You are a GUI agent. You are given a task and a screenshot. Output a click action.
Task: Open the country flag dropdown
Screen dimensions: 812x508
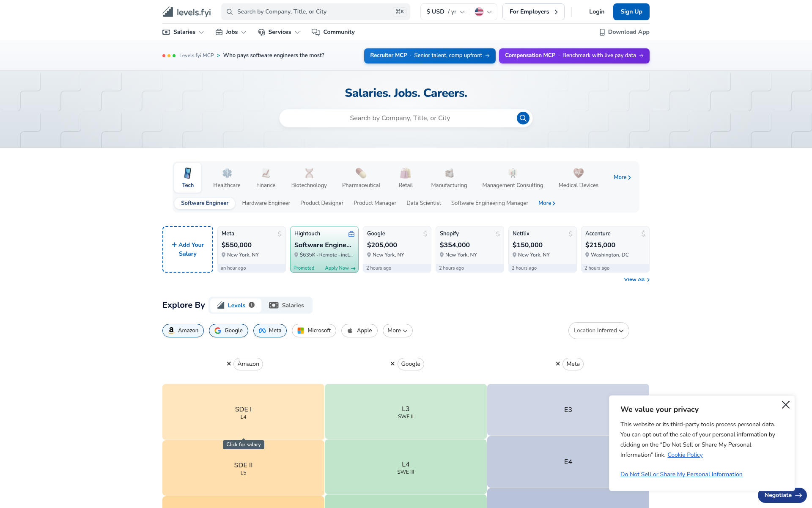[x=483, y=12]
